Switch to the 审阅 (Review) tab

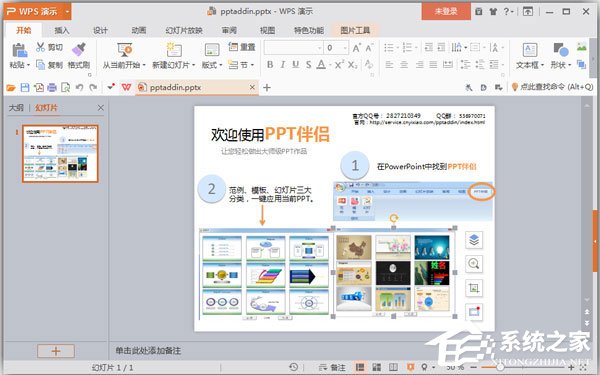click(229, 30)
